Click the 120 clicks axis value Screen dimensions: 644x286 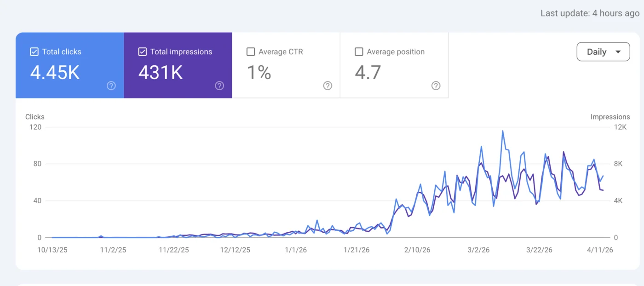coord(35,127)
